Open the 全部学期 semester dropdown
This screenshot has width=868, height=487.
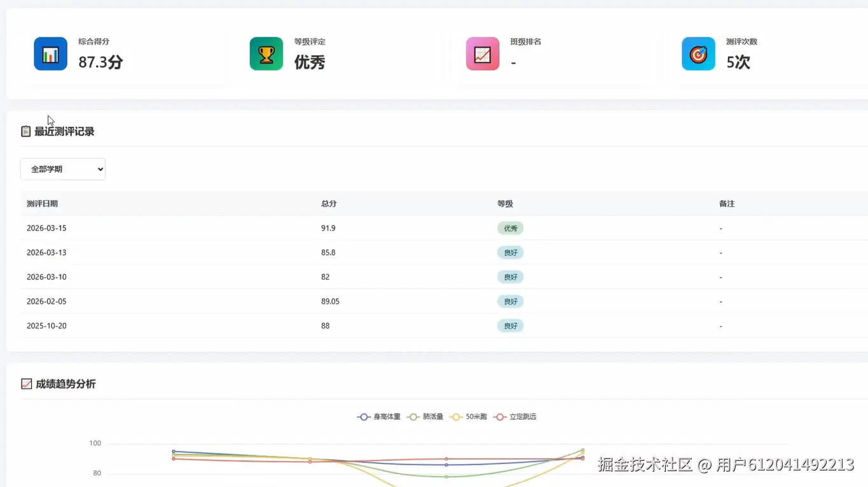coord(62,169)
